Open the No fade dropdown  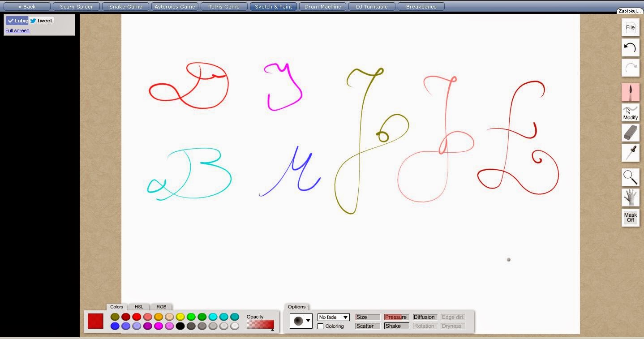(x=333, y=317)
